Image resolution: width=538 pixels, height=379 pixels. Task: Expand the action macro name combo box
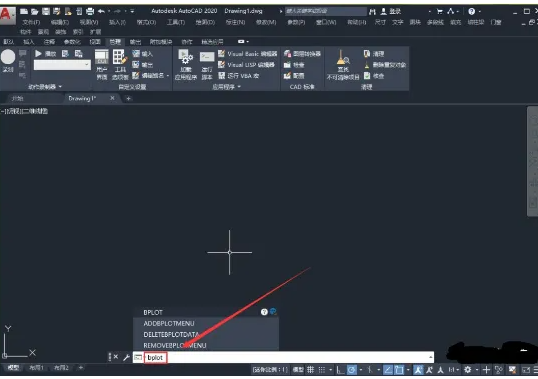pyautogui.click(x=62, y=65)
